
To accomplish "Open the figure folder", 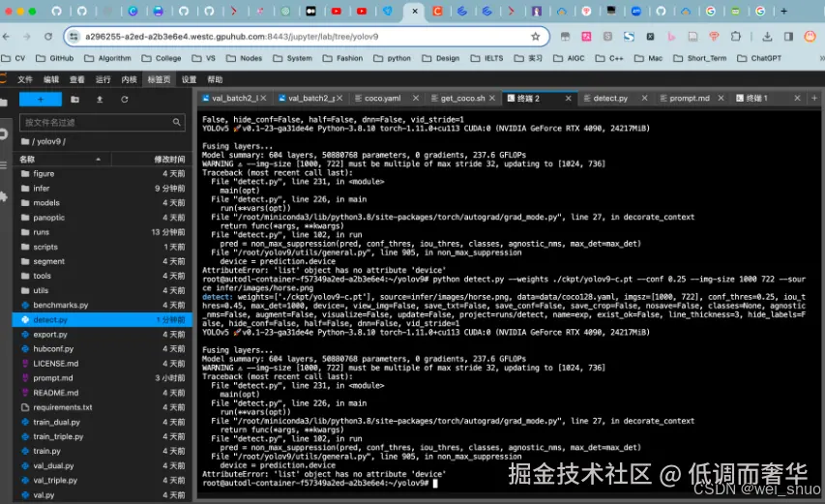I will [103, 173].
